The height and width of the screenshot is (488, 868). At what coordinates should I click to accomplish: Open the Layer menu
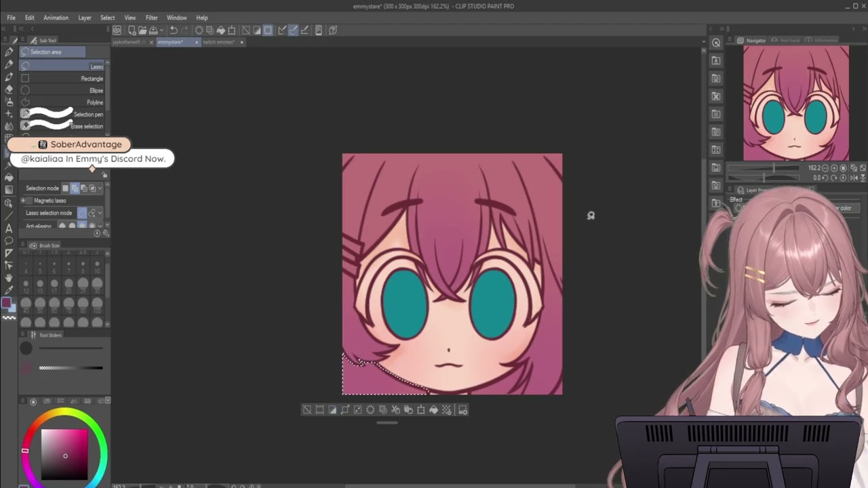[85, 18]
